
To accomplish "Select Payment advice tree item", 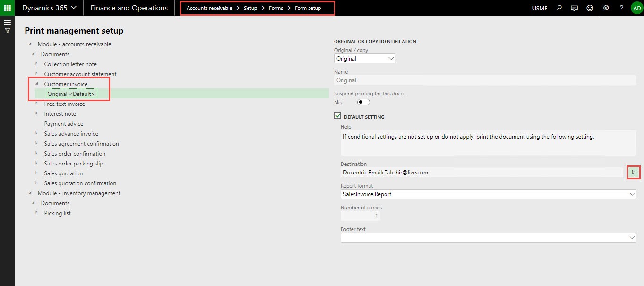I will (64, 124).
